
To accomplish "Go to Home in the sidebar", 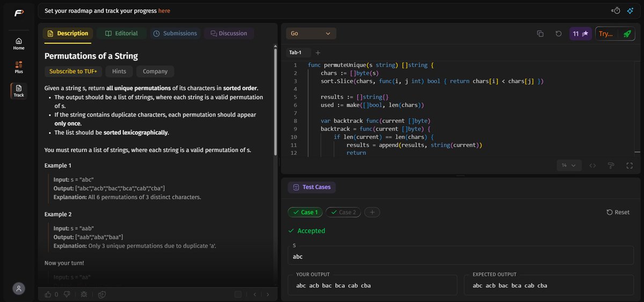I will [x=19, y=44].
